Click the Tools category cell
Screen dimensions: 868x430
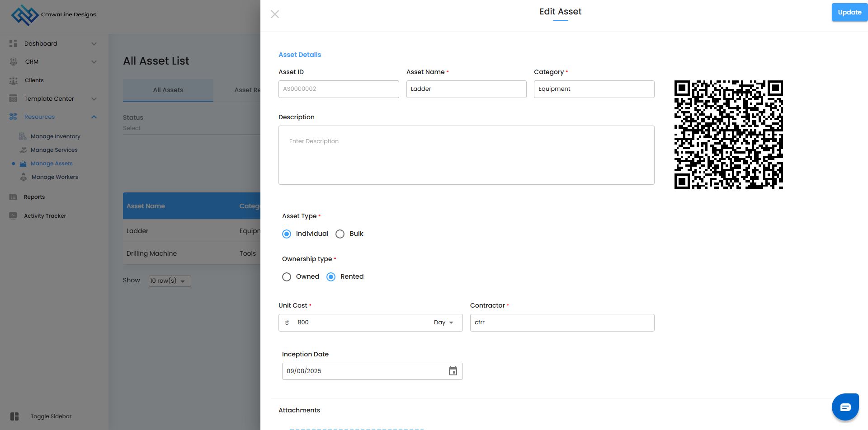[248, 253]
